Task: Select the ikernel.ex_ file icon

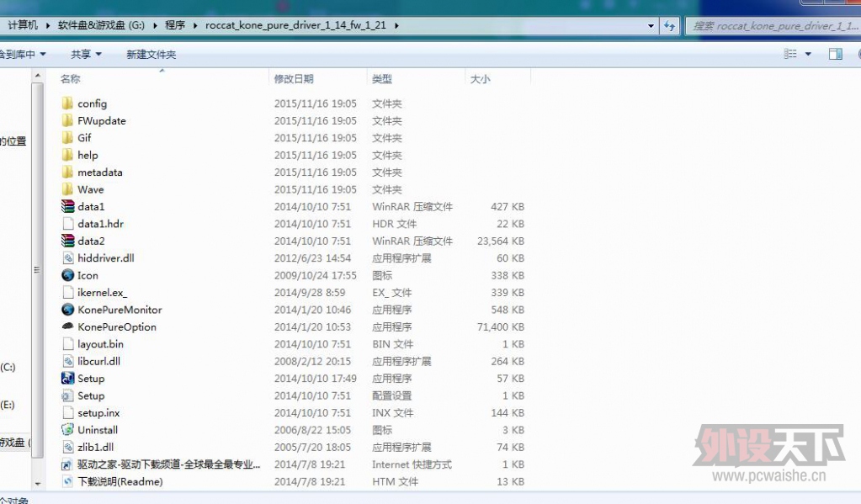Action: (x=67, y=292)
